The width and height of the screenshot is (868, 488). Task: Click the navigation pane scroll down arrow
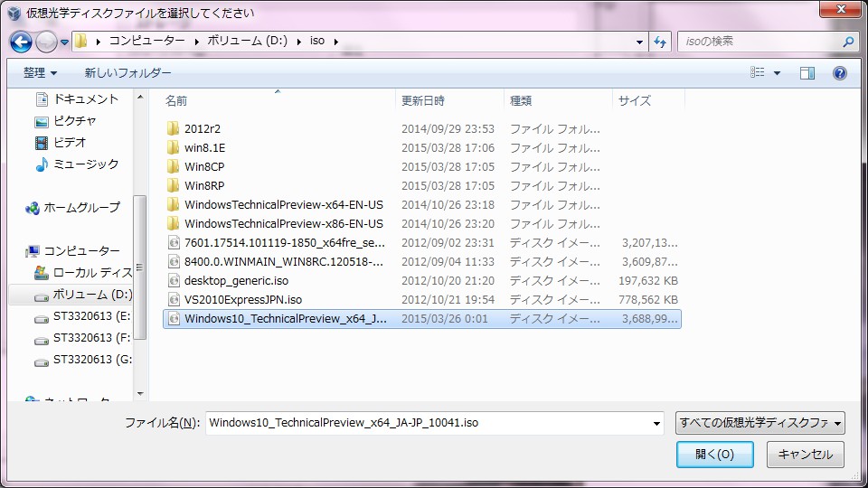click(140, 393)
